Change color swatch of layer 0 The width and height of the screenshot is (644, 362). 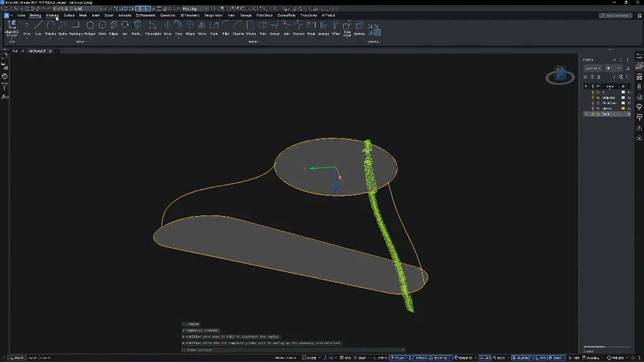coord(623,92)
